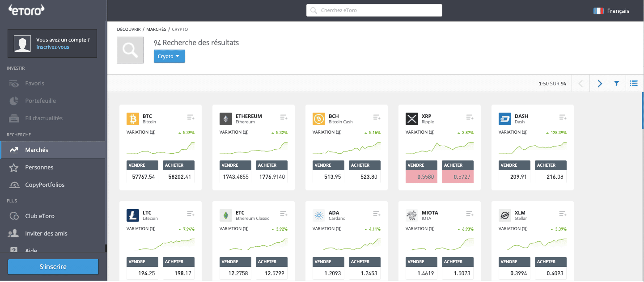Click Ethereum Vendre price 1743.4855
This screenshot has height=282, width=644.
click(x=236, y=177)
